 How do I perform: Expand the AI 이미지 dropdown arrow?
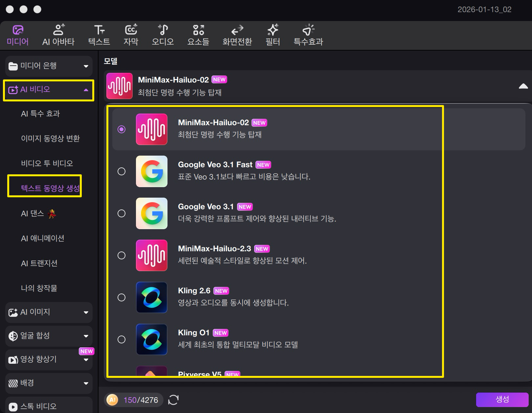point(86,313)
